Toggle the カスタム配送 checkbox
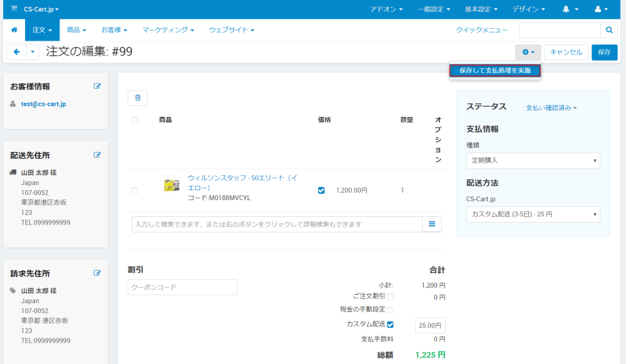The image size is (626, 364). 391,325
